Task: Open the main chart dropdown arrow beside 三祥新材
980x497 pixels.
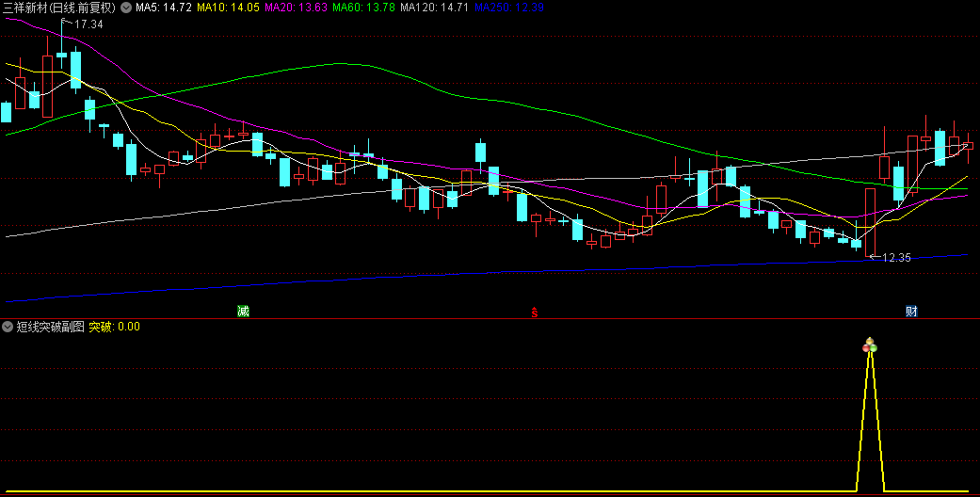Action: (126, 8)
